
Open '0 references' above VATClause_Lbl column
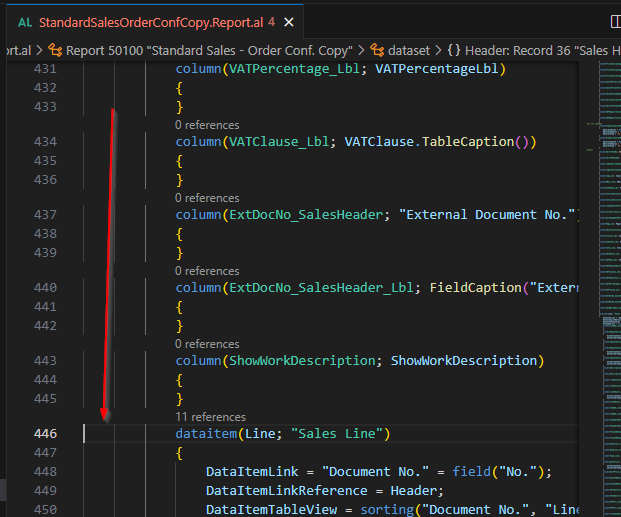pos(207,125)
